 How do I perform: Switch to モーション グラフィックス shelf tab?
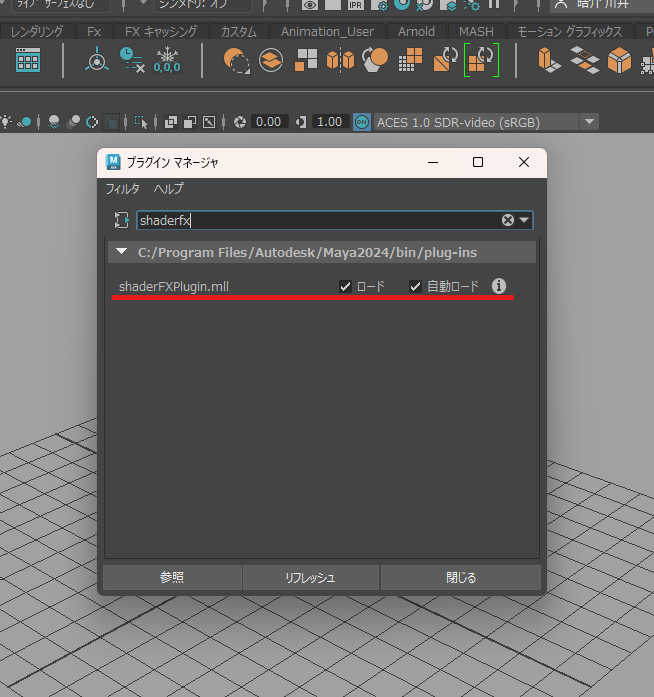tap(570, 32)
